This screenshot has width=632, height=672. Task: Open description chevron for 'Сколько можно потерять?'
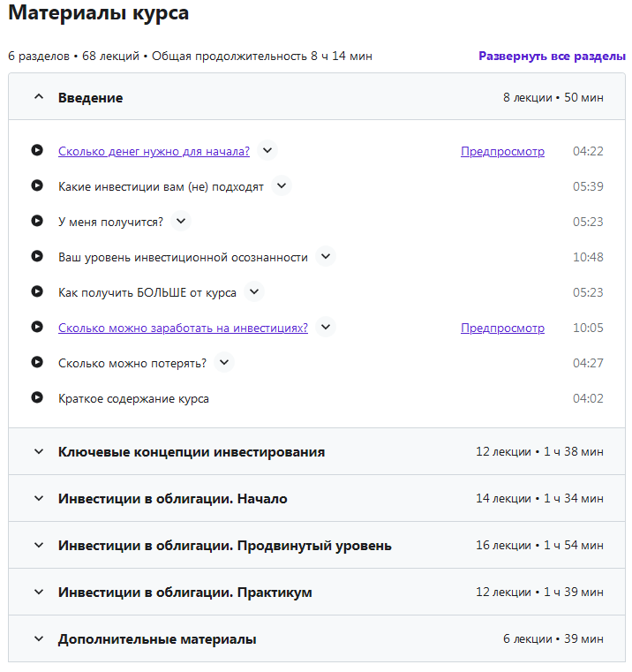point(224,362)
